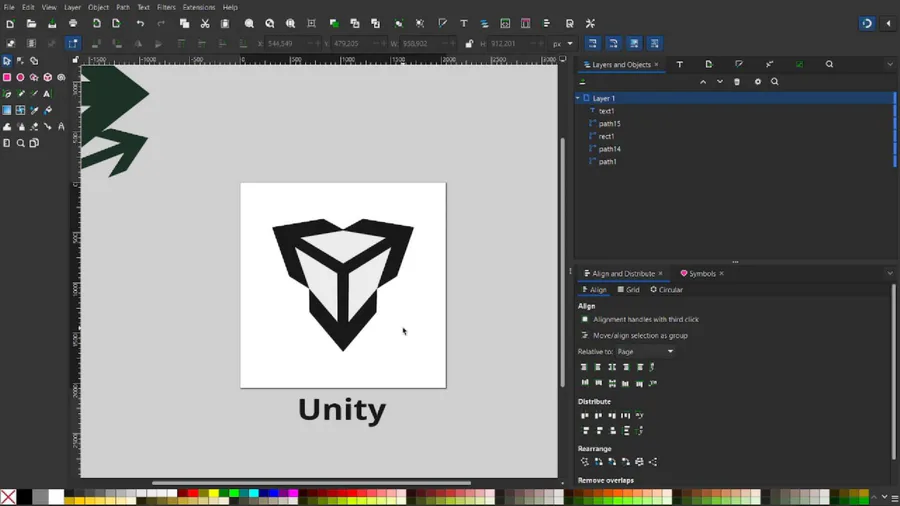Choose the Ellipse circle tool
Screen dimensions: 900x506
click(x=20, y=77)
